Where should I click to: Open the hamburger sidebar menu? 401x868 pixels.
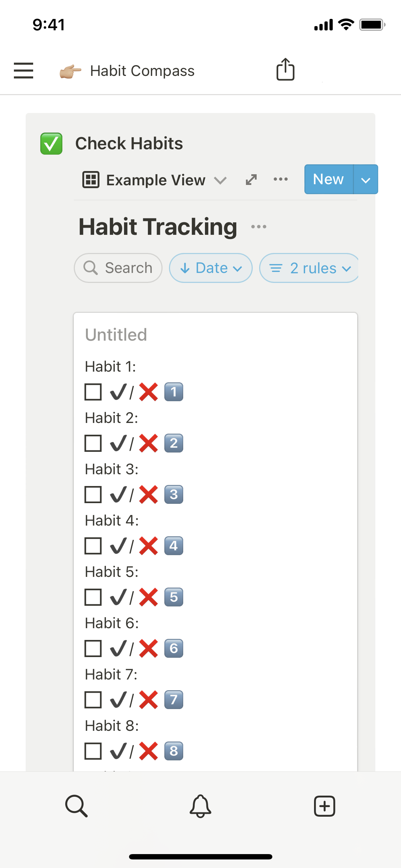pos(24,70)
